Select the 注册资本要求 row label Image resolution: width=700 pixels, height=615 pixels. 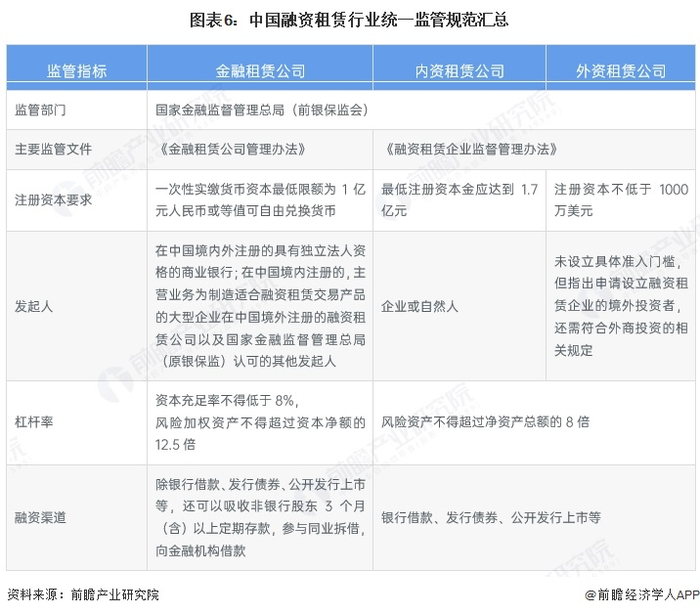[x=53, y=200]
